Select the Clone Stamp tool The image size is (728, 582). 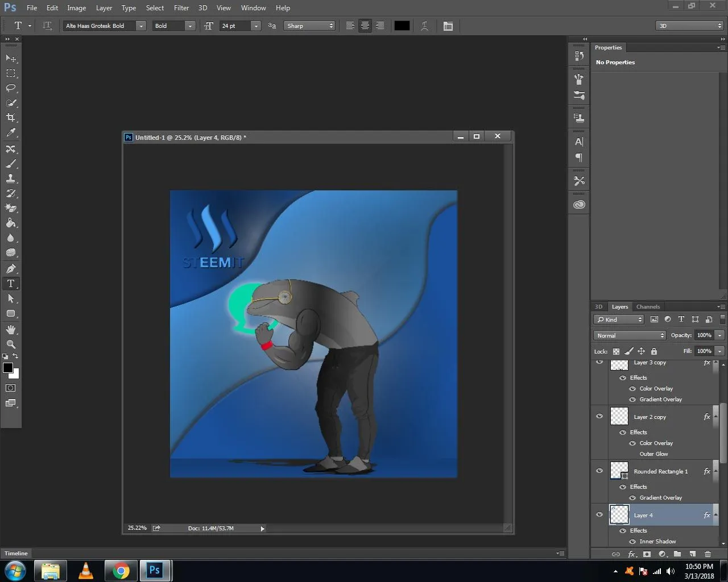point(11,178)
